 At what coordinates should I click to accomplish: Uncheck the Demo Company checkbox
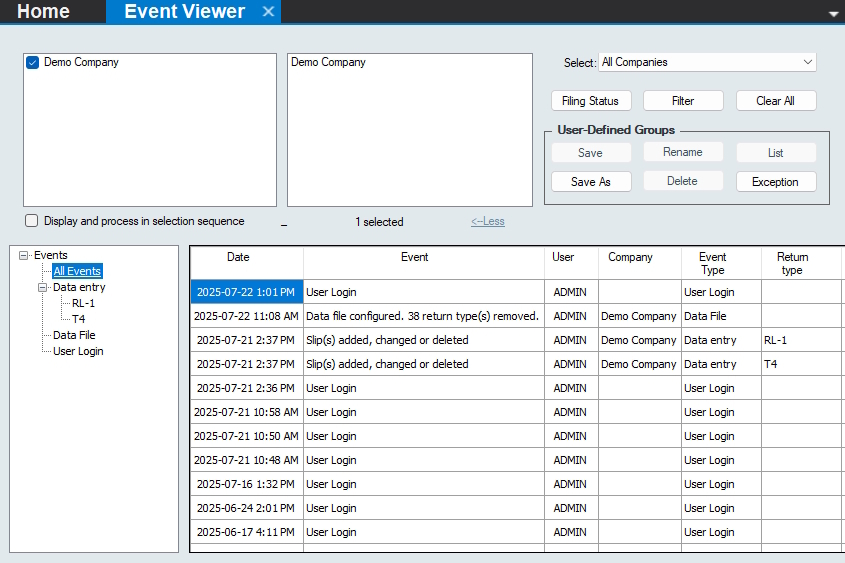click(33, 62)
